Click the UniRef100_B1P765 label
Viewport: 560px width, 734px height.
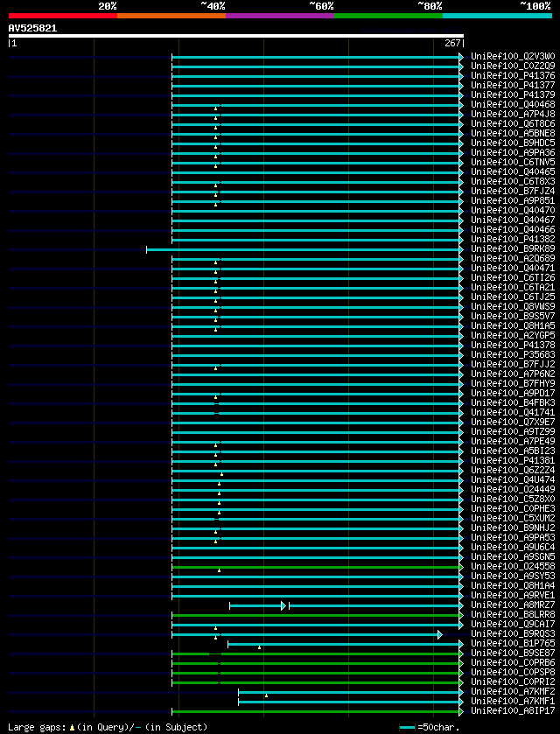coord(513,643)
